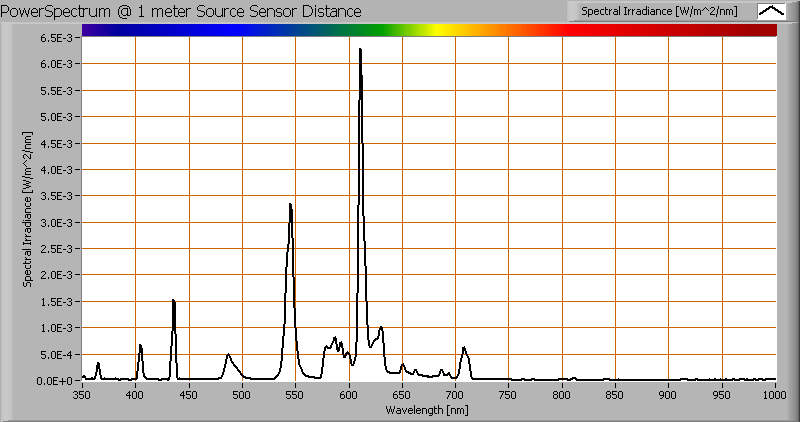This screenshot has width=800, height=422.
Task: Click the small peak near 365 nm
Action: point(98,364)
